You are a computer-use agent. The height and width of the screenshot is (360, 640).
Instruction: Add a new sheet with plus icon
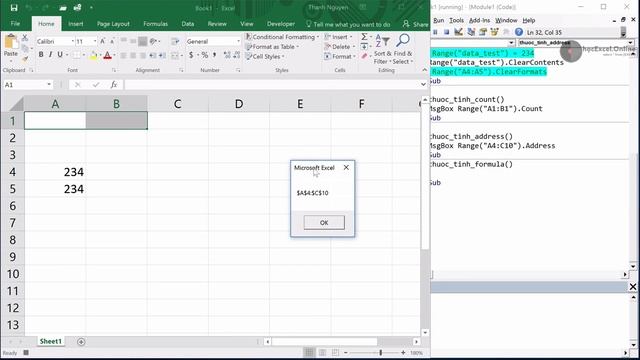[x=81, y=342]
